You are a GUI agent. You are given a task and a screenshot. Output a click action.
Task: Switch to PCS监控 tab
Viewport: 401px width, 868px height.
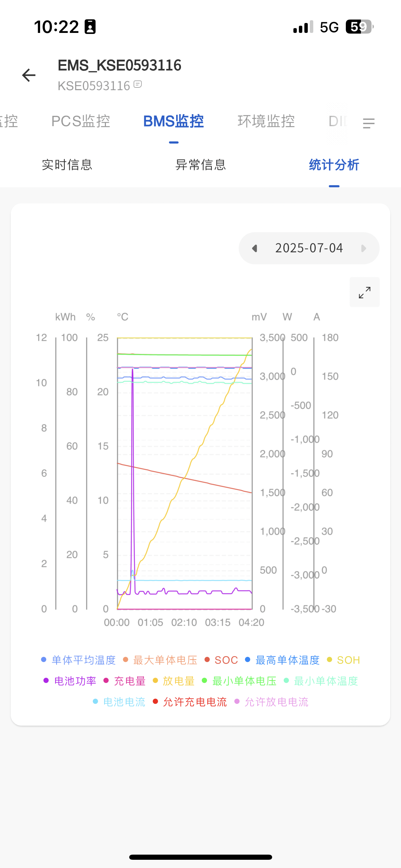[81, 121]
